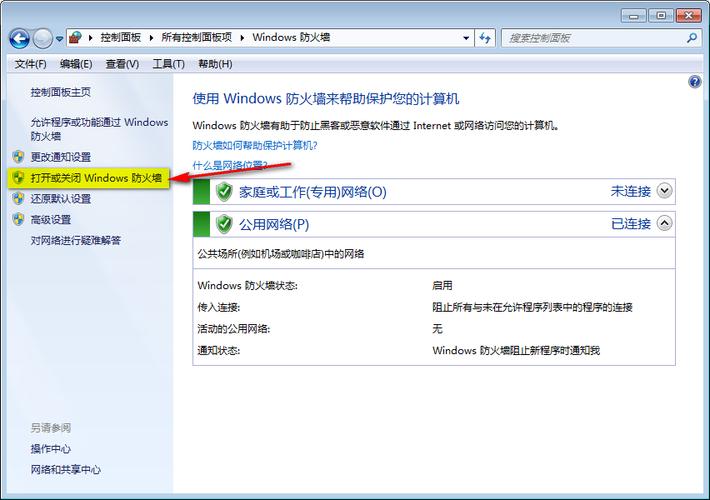Screen dimensions: 710x500
Task: Click 已连接 status text
Action: click(x=631, y=224)
